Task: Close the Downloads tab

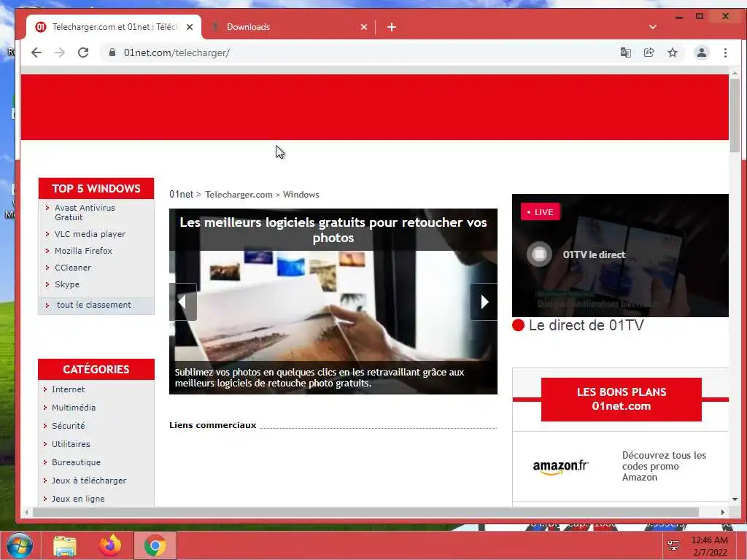Action: coord(364,27)
